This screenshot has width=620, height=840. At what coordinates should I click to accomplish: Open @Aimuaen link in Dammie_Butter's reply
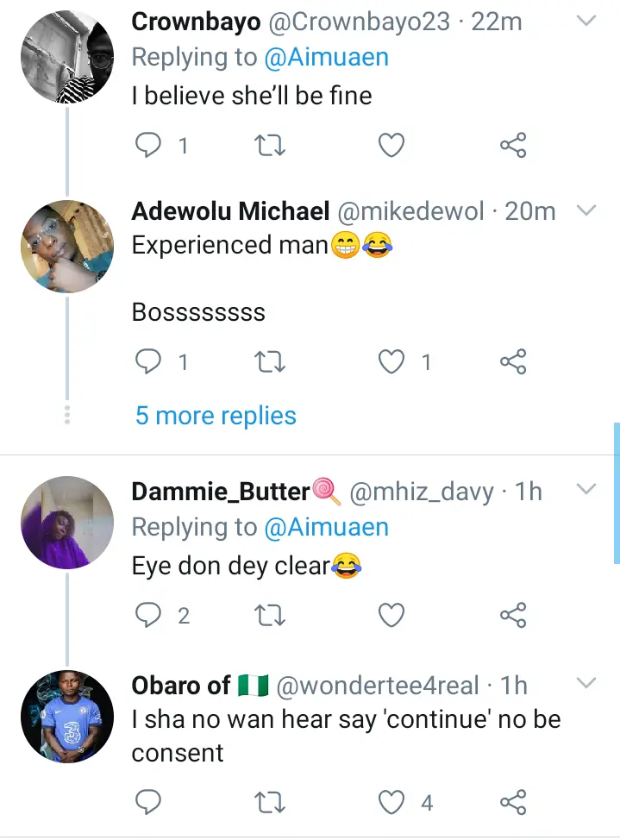point(326,527)
